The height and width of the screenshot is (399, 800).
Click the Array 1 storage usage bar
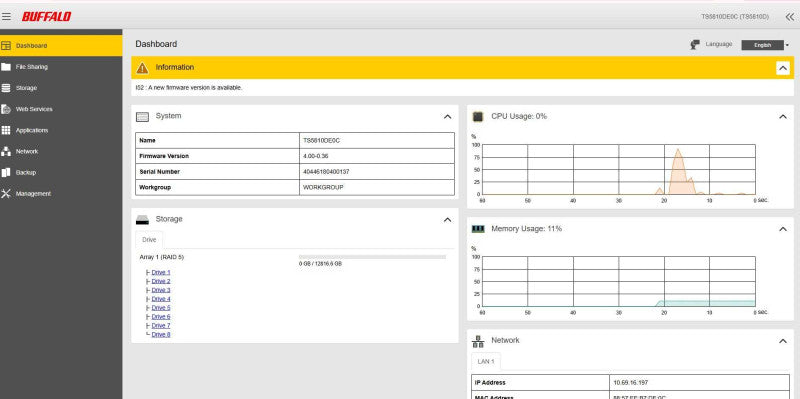[x=372, y=257]
